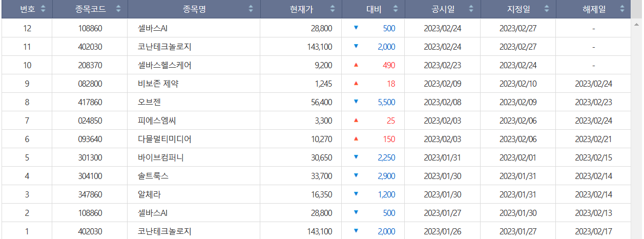Click stock code 208370

coord(90,65)
